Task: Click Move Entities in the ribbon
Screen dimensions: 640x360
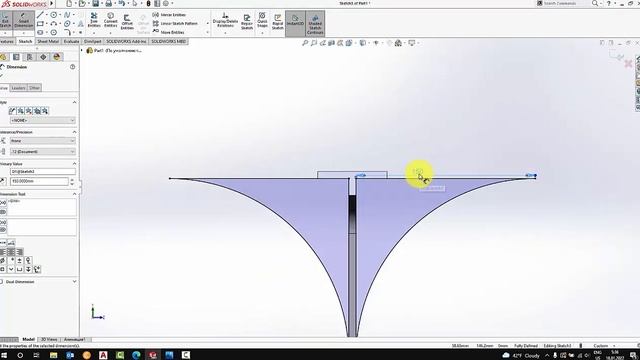Action: point(168,32)
